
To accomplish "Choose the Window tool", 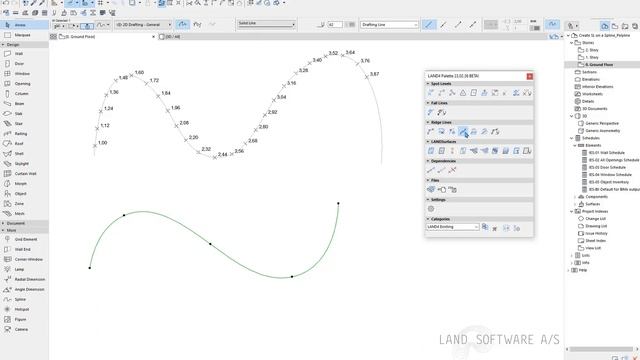I will point(24,73).
